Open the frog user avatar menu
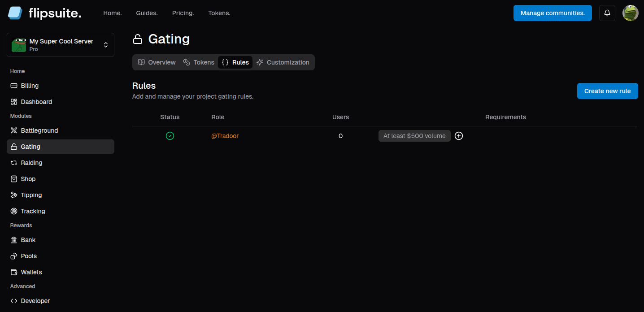Image resolution: width=644 pixels, height=312 pixels. [631, 13]
